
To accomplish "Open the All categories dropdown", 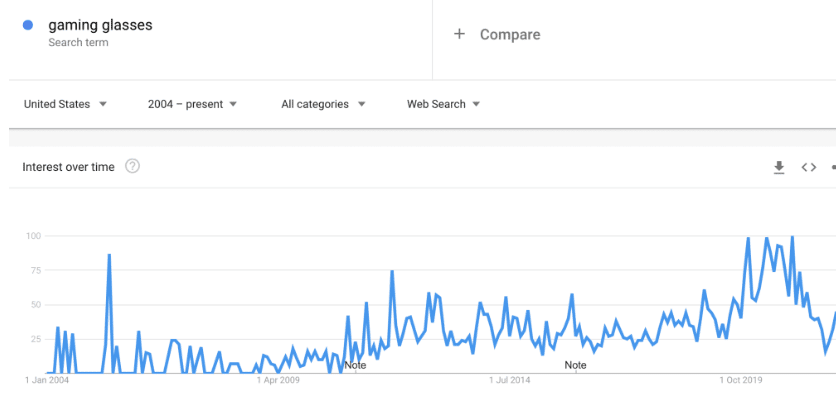I will [323, 104].
